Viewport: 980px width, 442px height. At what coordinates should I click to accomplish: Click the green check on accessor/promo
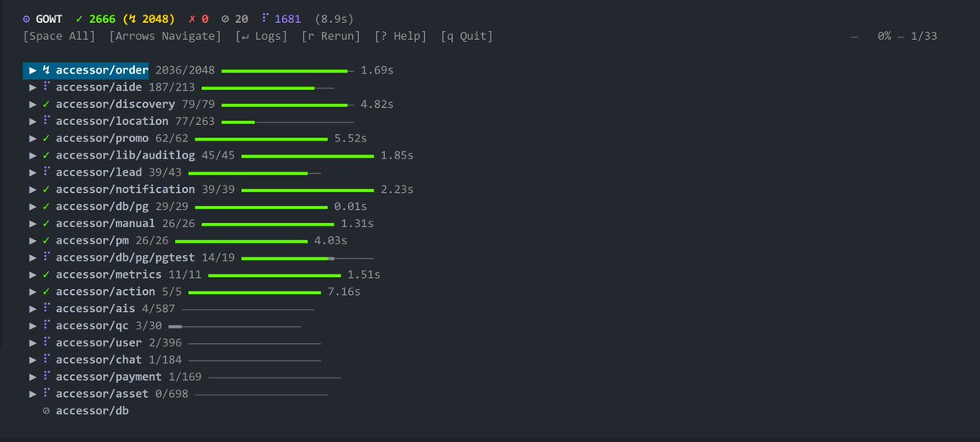pos(47,138)
